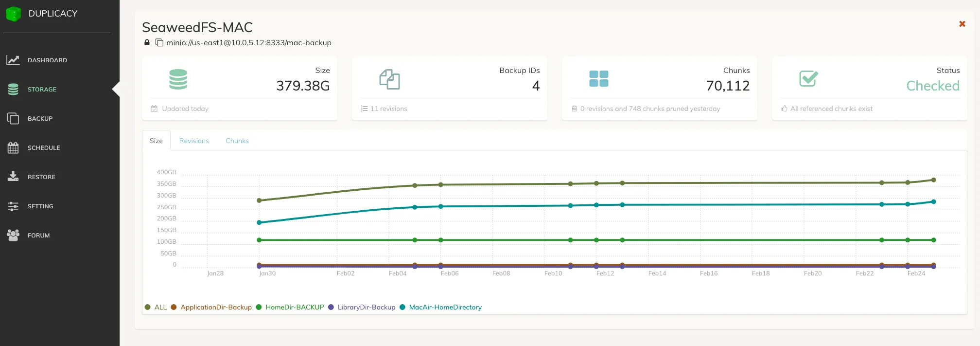Close the SeaweedFS-MAC storage panel
980x346 pixels.
[962, 24]
